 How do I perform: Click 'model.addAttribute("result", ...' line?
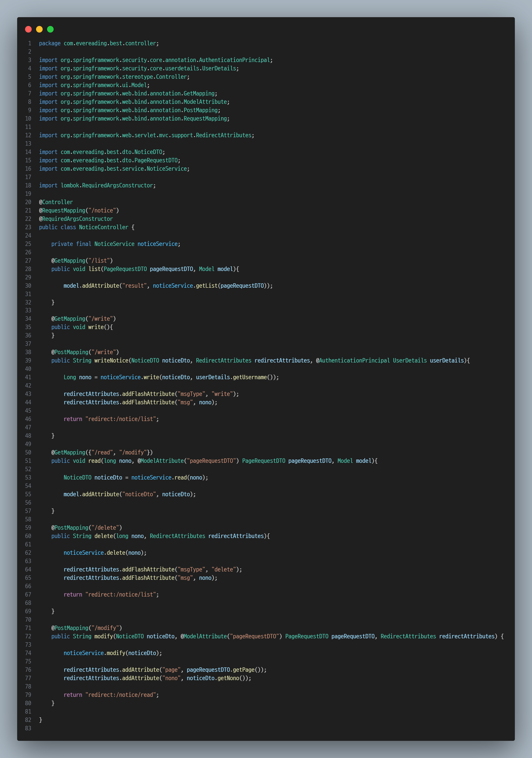(168, 286)
